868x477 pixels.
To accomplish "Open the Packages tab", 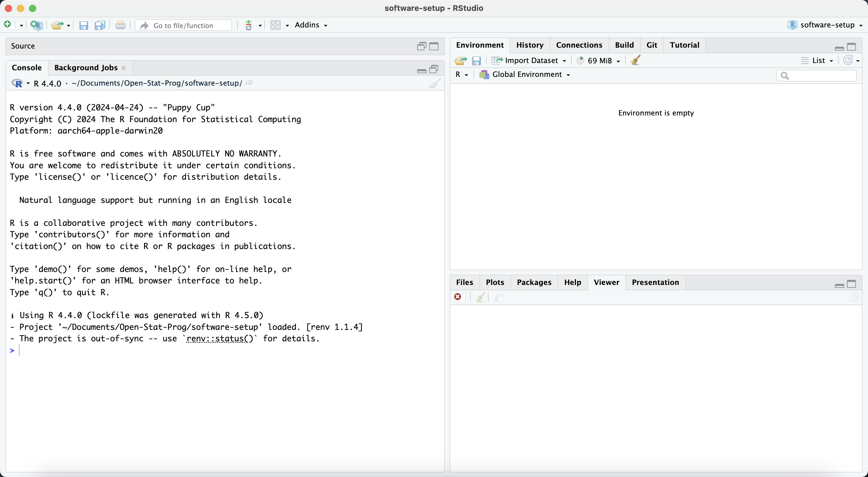I will [x=534, y=283].
